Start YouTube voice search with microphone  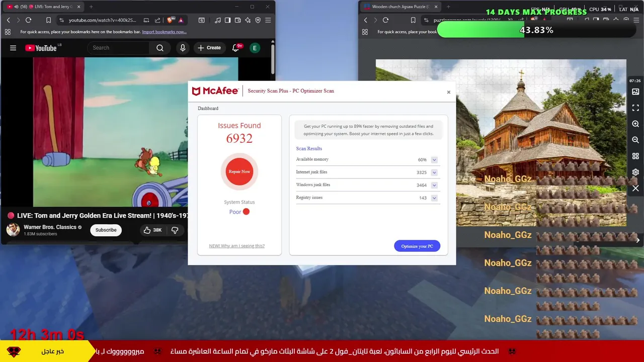coord(183,48)
